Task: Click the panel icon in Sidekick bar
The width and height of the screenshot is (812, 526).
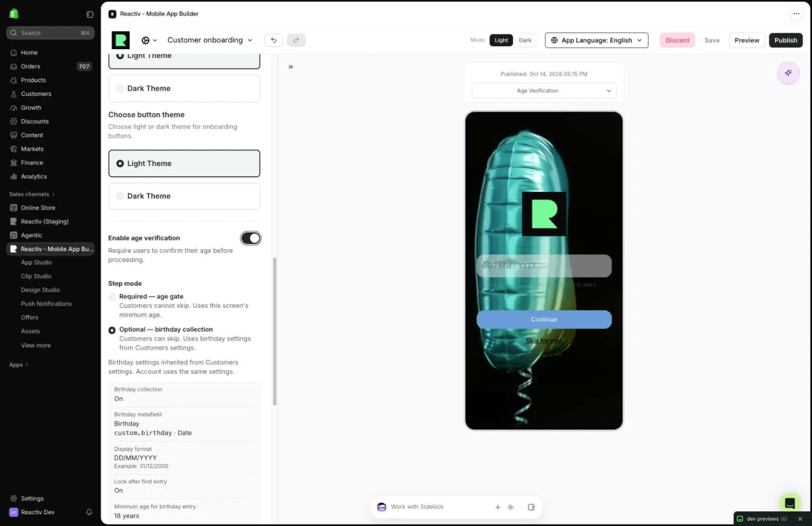Action: (x=531, y=507)
